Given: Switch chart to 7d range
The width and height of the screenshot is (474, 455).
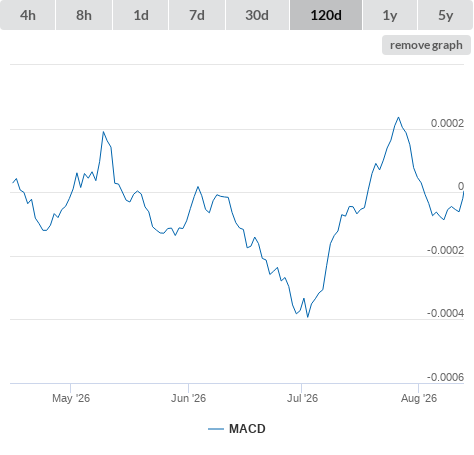Looking at the screenshot, I should (x=197, y=15).
